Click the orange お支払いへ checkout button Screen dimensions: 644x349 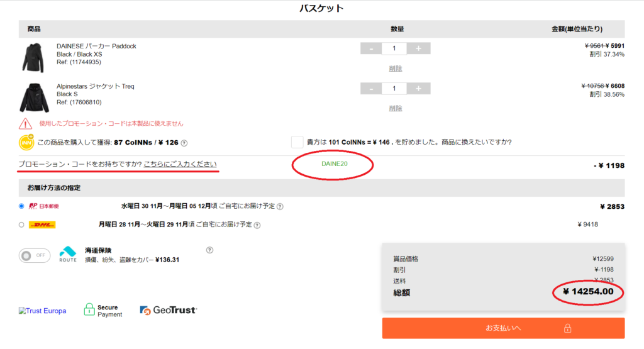coord(503,328)
